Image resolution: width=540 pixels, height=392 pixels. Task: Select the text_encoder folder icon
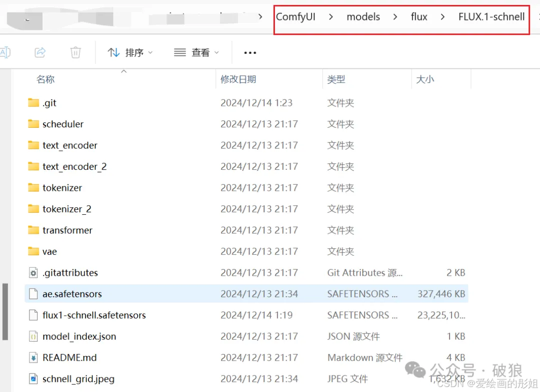pos(33,145)
